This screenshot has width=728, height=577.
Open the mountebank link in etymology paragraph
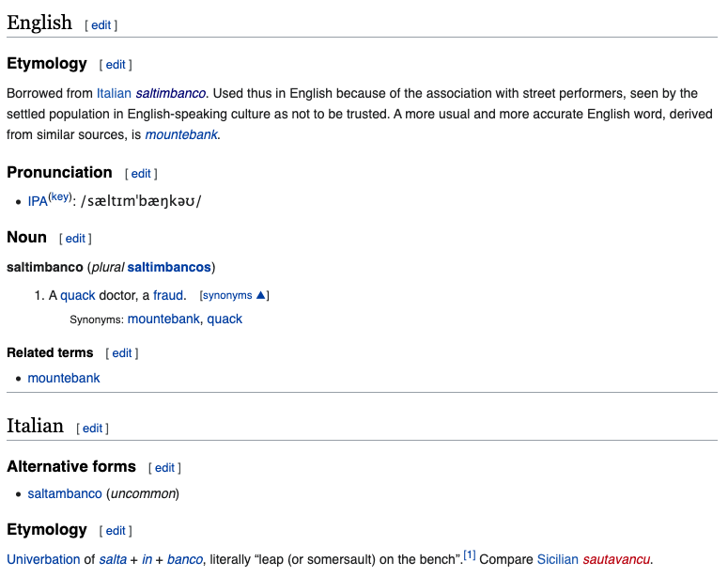click(181, 134)
